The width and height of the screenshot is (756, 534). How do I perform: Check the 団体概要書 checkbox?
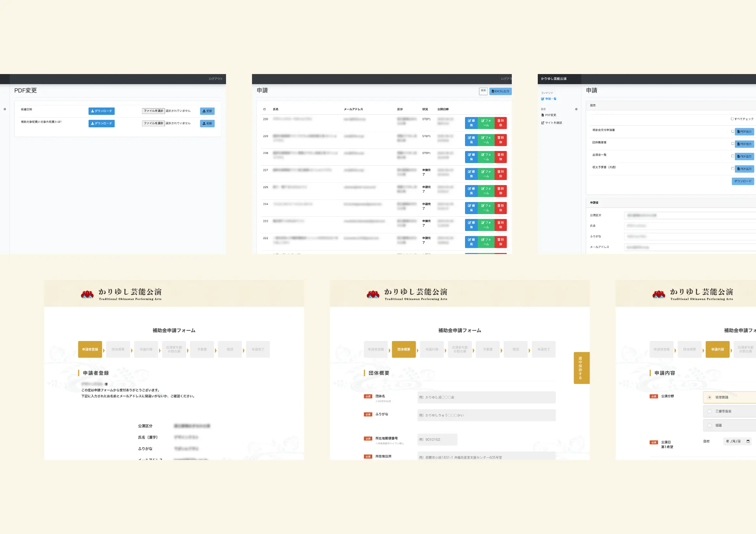732,144
